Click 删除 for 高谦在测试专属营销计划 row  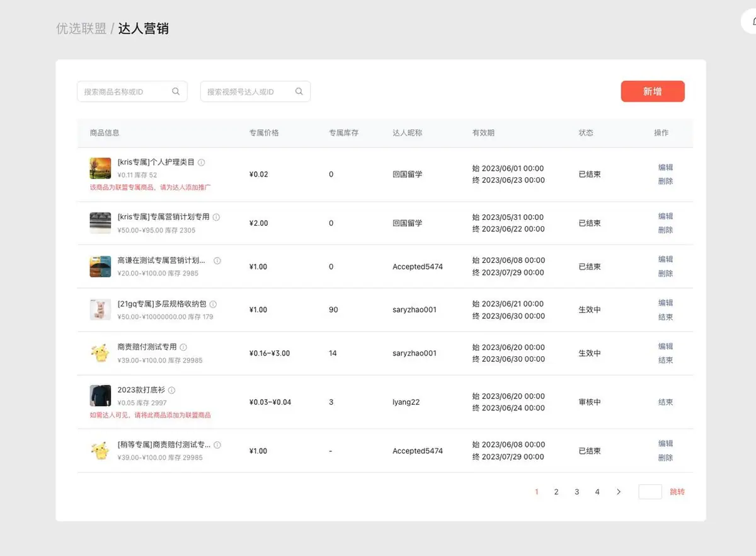click(x=665, y=274)
